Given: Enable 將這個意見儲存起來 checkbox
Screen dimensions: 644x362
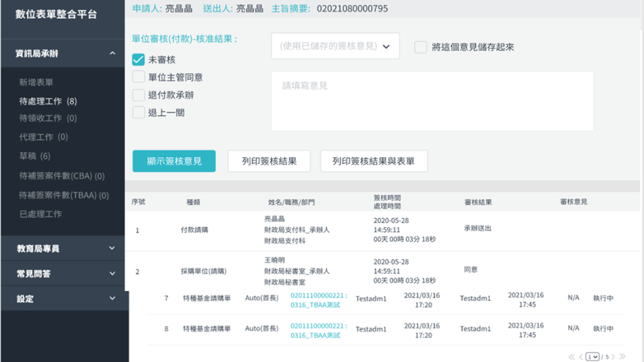Looking at the screenshot, I should coord(421,47).
